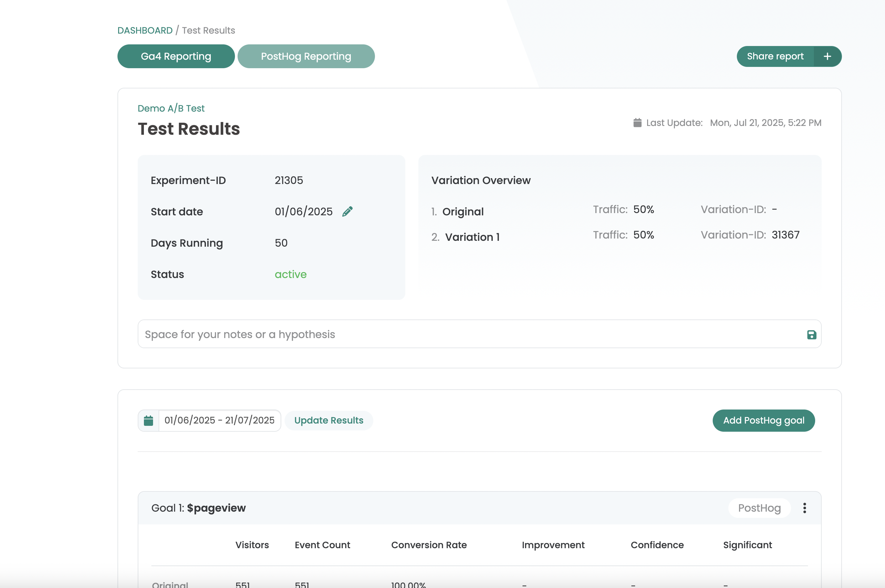Click the calendar icon of date range picker
Screen dimensions: 885x588
click(x=148, y=420)
